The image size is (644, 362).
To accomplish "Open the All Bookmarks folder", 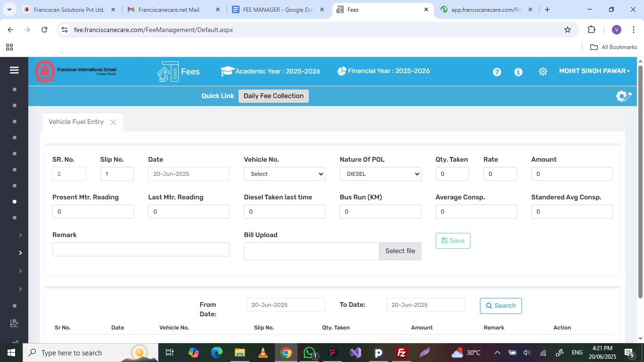I will (613, 47).
